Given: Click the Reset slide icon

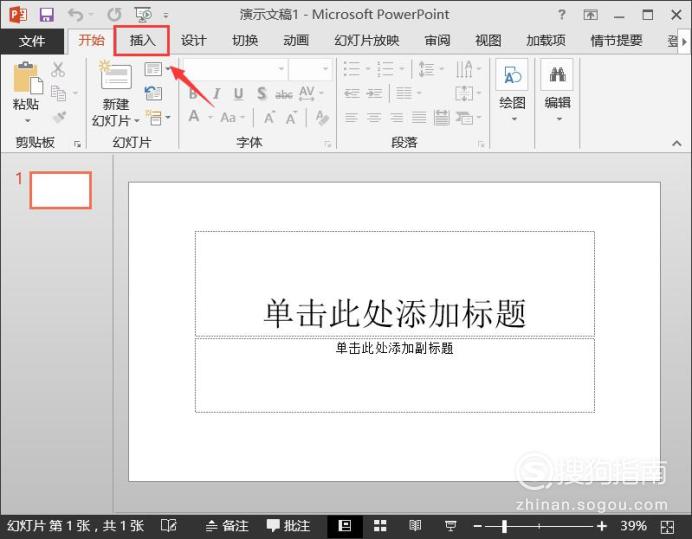Looking at the screenshot, I should [153, 93].
